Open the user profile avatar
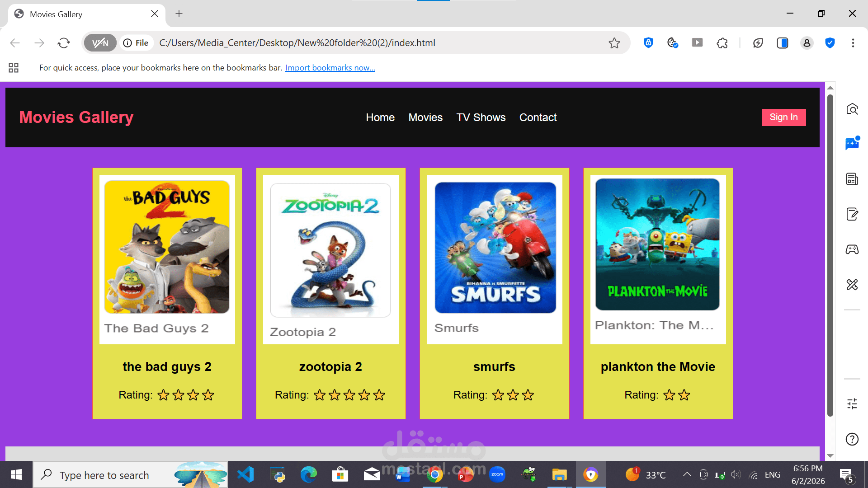The image size is (868, 488). pyautogui.click(x=807, y=43)
